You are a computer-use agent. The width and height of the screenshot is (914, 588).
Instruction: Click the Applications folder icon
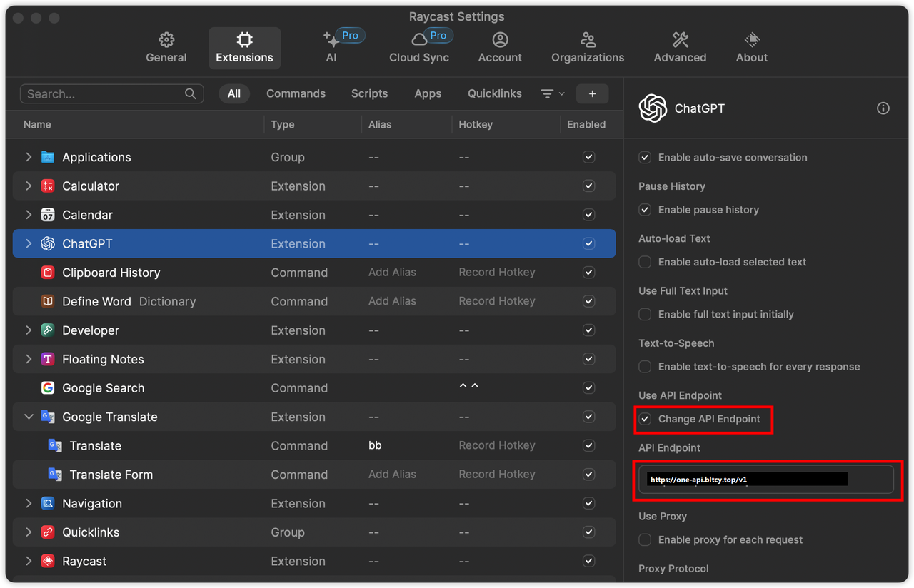pos(48,157)
